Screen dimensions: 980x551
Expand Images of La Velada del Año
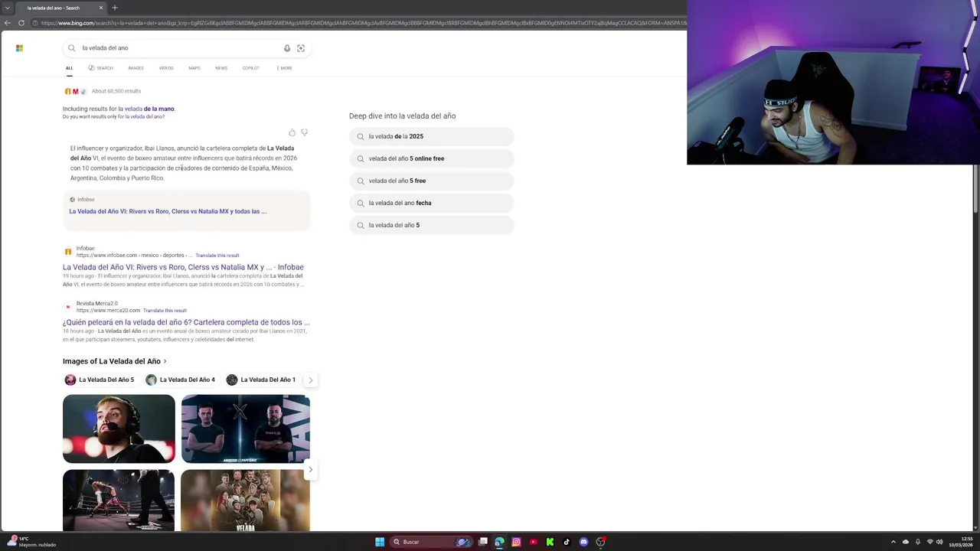(115, 361)
